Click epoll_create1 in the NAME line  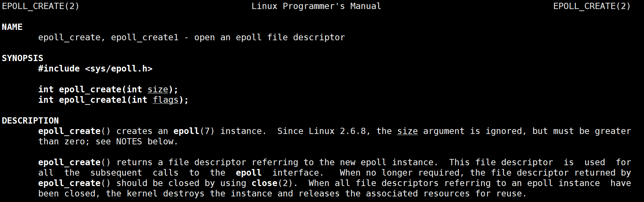(x=145, y=37)
